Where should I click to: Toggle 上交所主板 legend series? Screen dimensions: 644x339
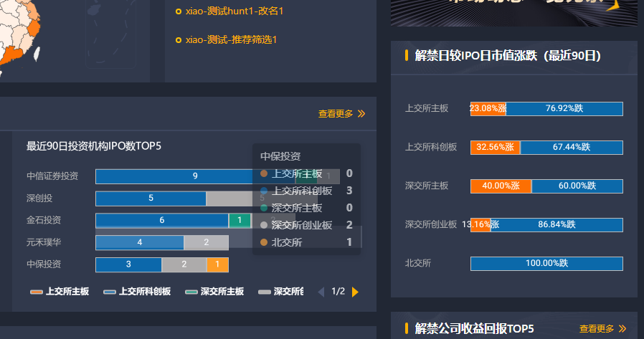(x=60, y=292)
